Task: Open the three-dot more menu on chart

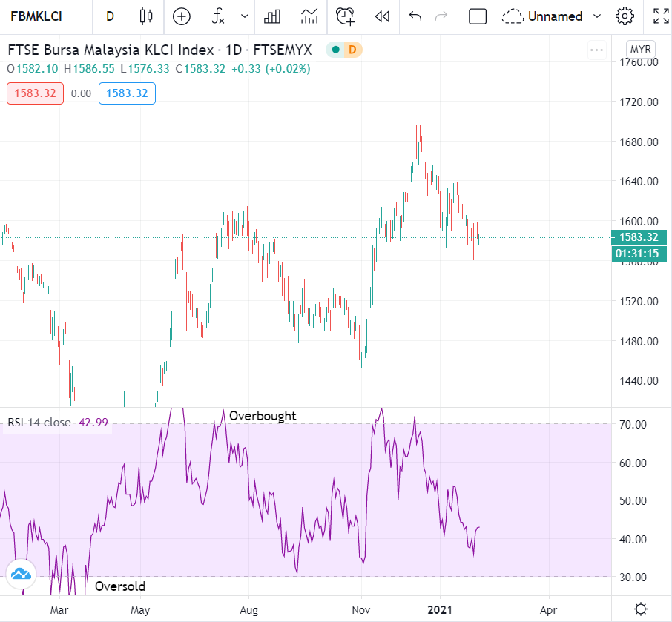Action: (597, 50)
